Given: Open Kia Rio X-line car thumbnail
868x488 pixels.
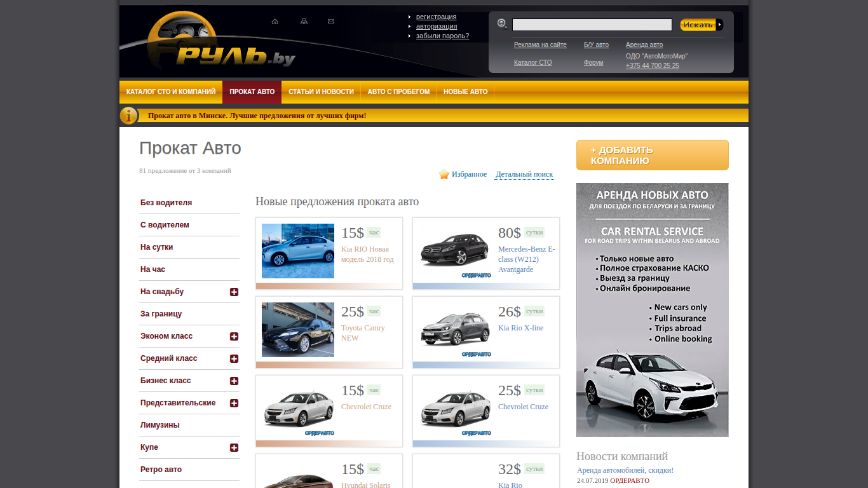Looking at the screenshot, I should tap(455, 330).
